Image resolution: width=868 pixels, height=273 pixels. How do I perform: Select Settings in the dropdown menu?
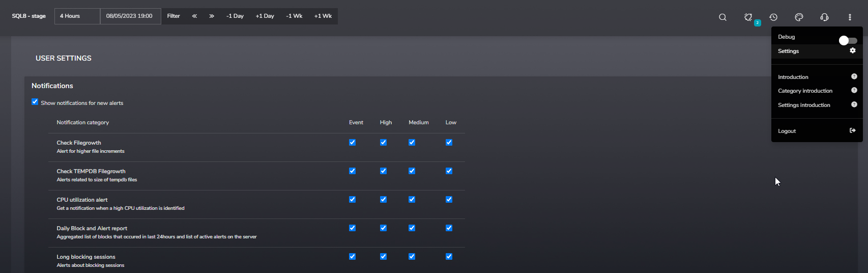pyautogui.click(x=817, y=51)
